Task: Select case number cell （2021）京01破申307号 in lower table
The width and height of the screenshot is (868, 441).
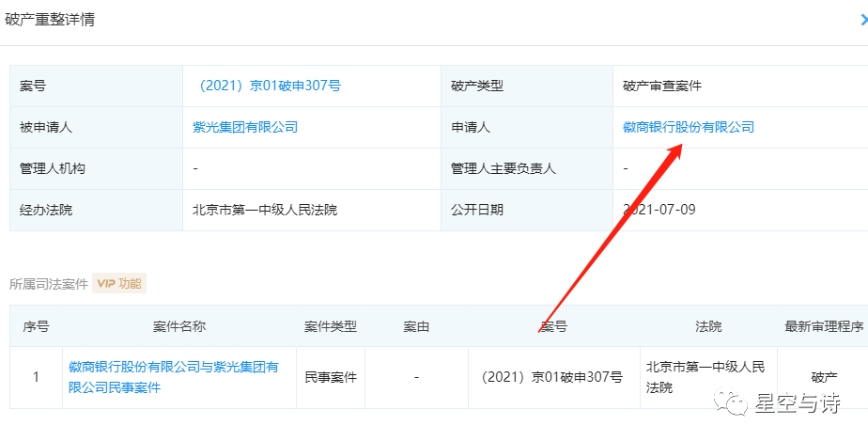Action: pos(554,377)
